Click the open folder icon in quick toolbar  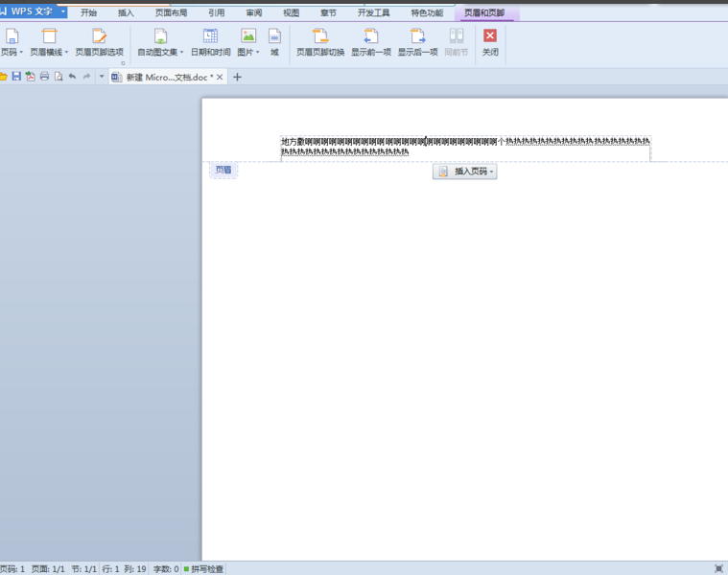[3, 77]
